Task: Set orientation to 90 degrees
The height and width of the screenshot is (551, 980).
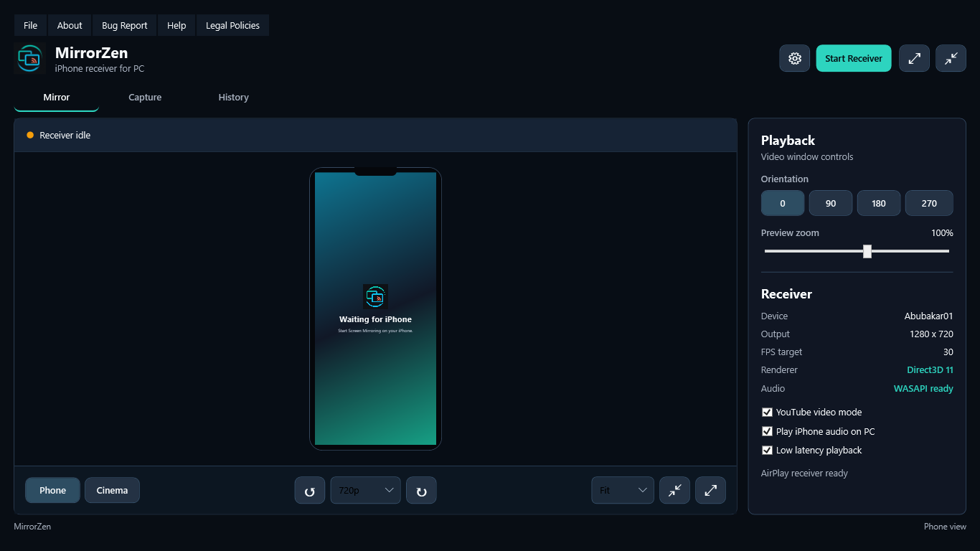Action: [831, 203]
